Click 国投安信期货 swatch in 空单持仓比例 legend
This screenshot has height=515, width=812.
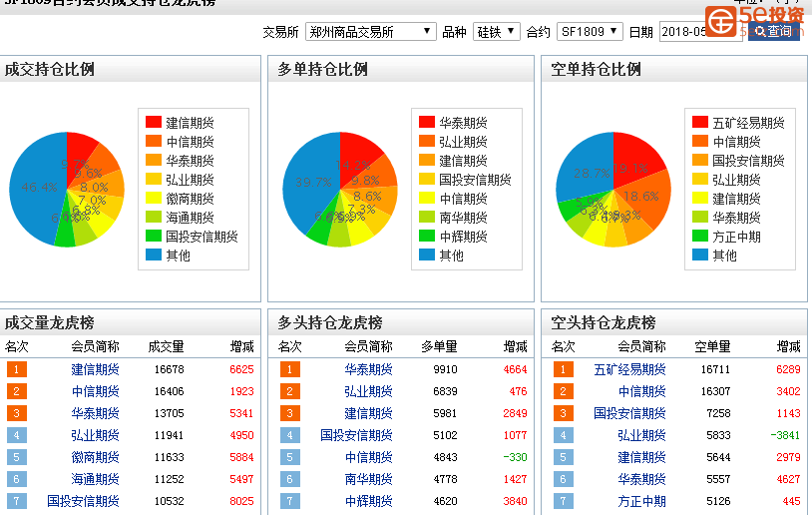pyautogui.click(x=700, y=160)
